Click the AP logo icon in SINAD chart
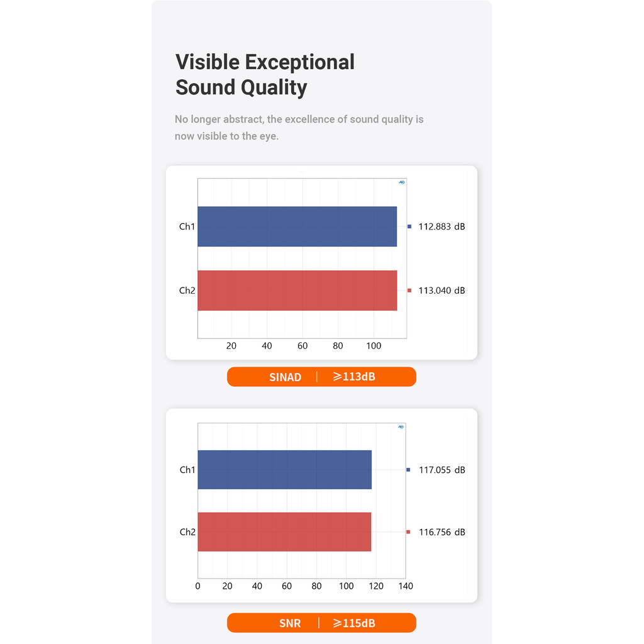Image resolution: width=644 pixels, height=644 pixels. [x=402, y=182]
